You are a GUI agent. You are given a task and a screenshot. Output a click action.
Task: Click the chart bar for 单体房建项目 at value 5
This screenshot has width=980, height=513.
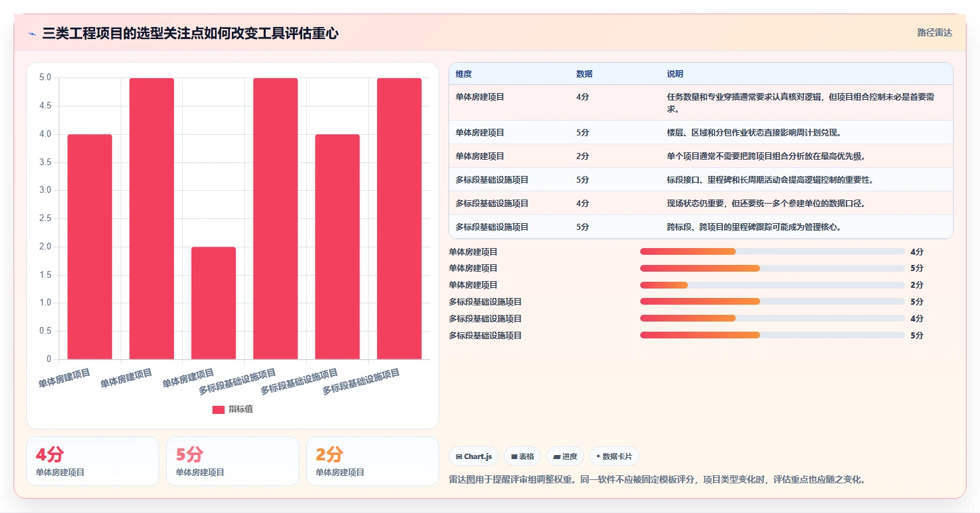point(152,218)
